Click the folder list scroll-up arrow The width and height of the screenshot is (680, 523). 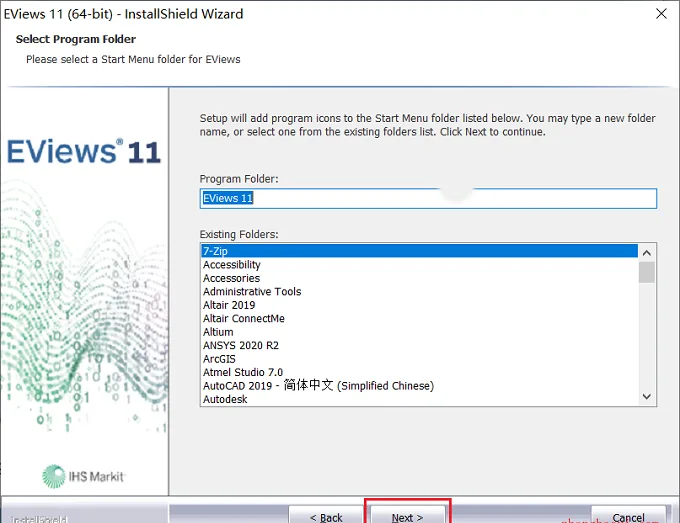click(647, 253)
